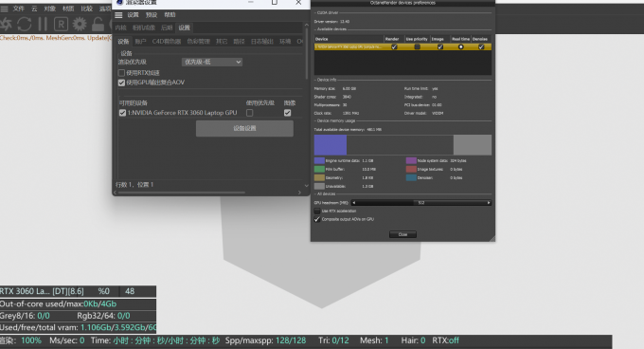Screen dimensions: 644x349
Task: Click blue segment of the memory usage bar
Action: coord(331,145)
